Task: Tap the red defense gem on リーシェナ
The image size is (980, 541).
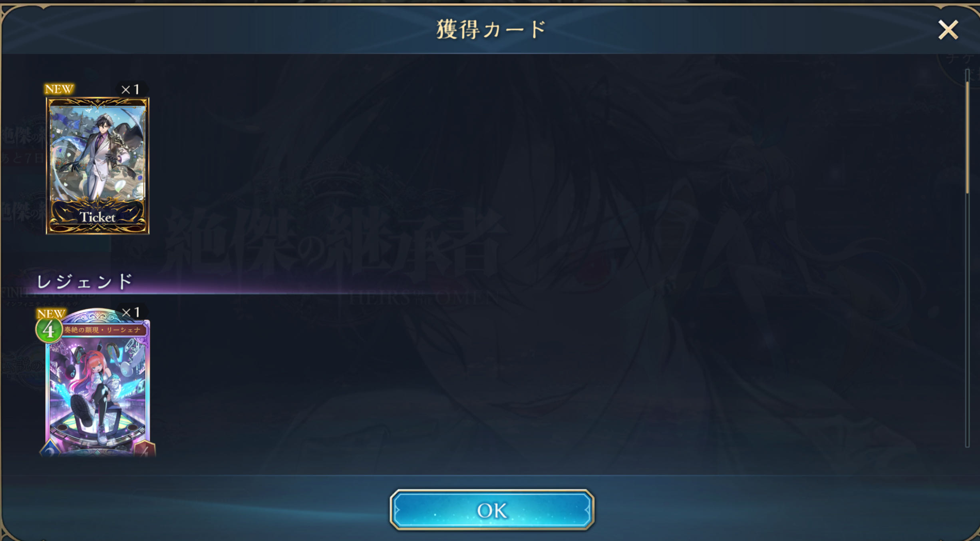Action: [x=144, y=449]
